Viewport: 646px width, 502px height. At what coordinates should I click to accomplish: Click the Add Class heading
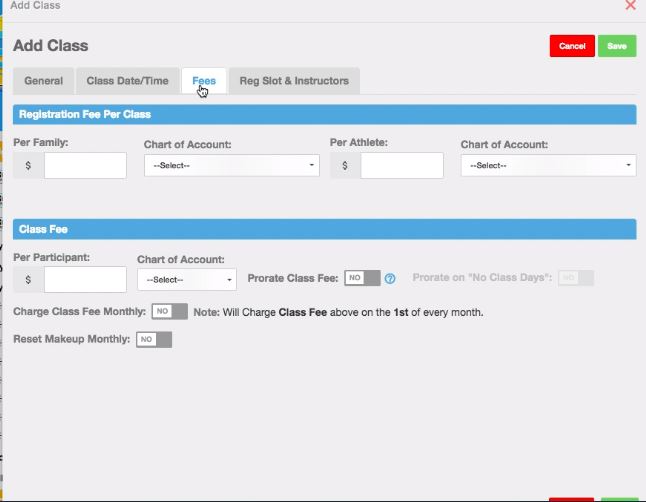[x=51, y=45]
